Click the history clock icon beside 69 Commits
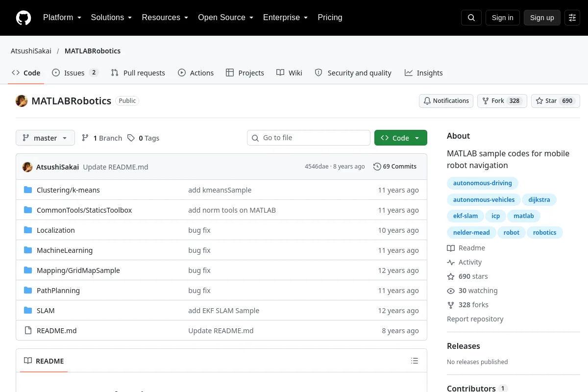588x392 pixels. (x=377, y=167)
